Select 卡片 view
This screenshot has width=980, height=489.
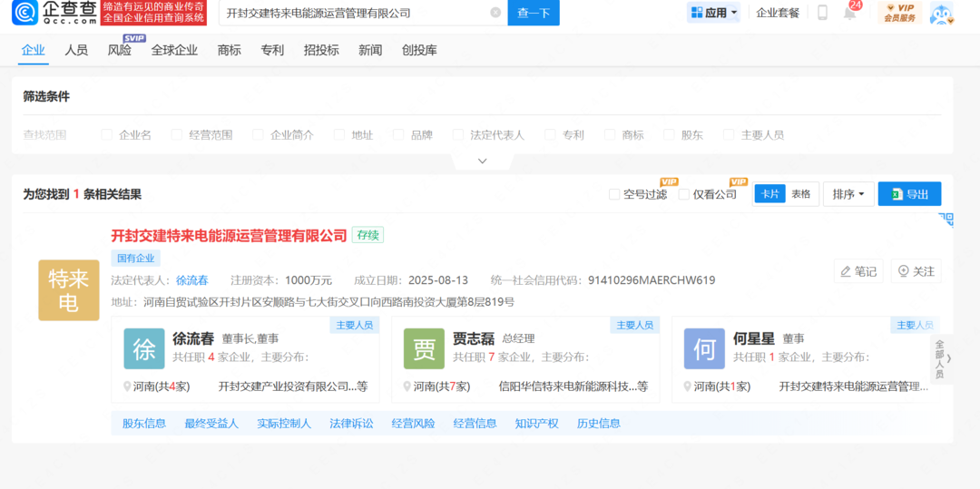pyautogui.click(x=769, y=194)
